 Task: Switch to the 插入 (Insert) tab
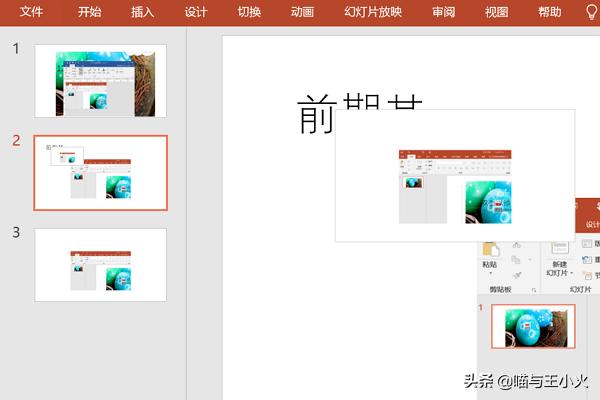pos(143,12)
